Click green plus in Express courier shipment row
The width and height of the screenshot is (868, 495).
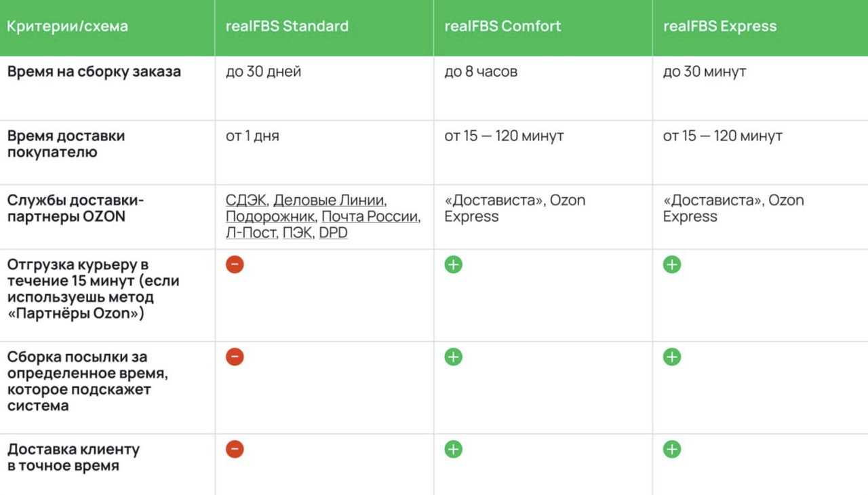pos(672,264)
